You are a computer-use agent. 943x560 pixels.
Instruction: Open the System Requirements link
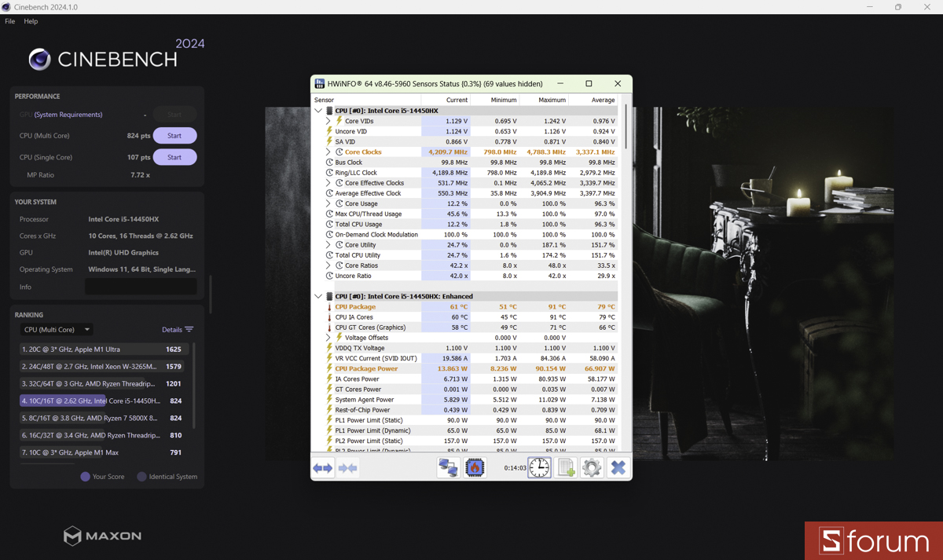click(68, 115)
